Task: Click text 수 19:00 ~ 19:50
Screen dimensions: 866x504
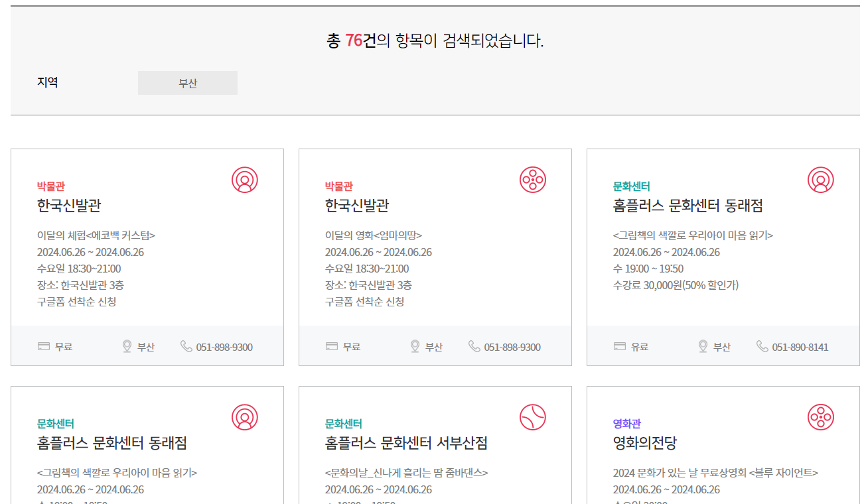Action: tap(648, 269)
